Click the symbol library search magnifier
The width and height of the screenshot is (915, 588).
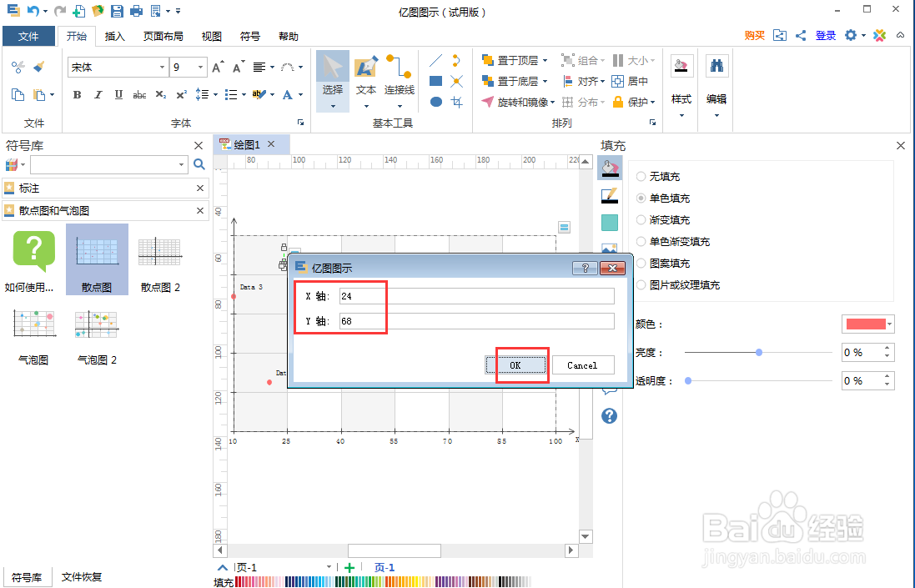[x=199, y=164]
